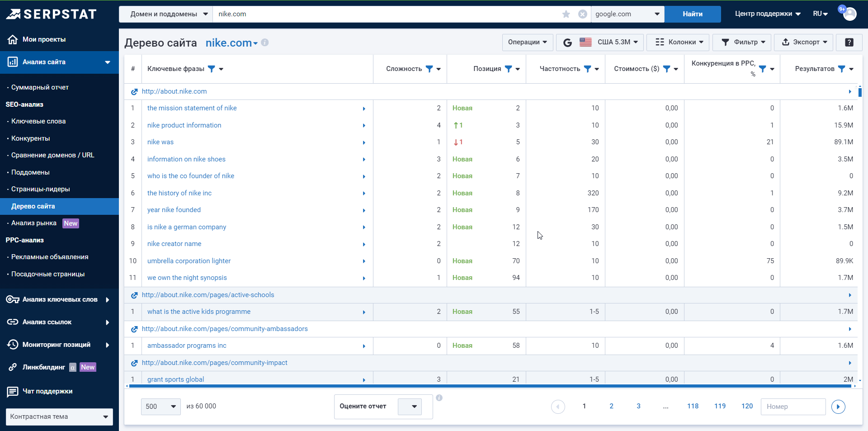
Task: Click the Найти search button
Action: (x=692, y=14)
